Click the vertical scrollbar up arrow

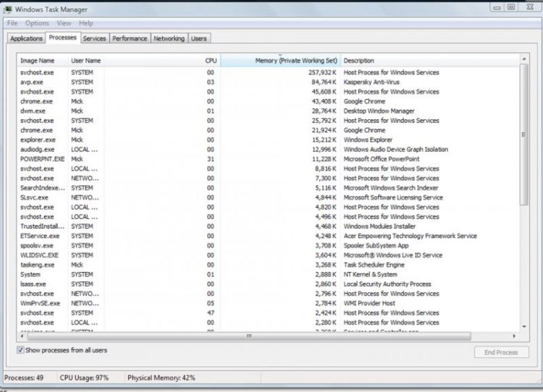click(x=524, y=59)
